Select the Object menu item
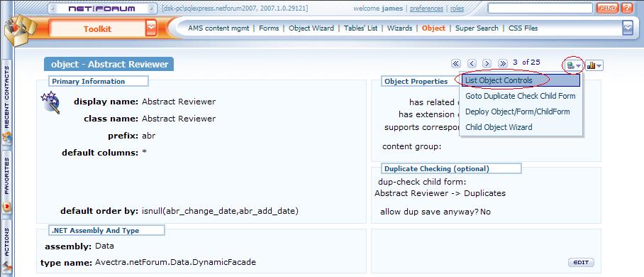644x277 pixels. point(434,28)
